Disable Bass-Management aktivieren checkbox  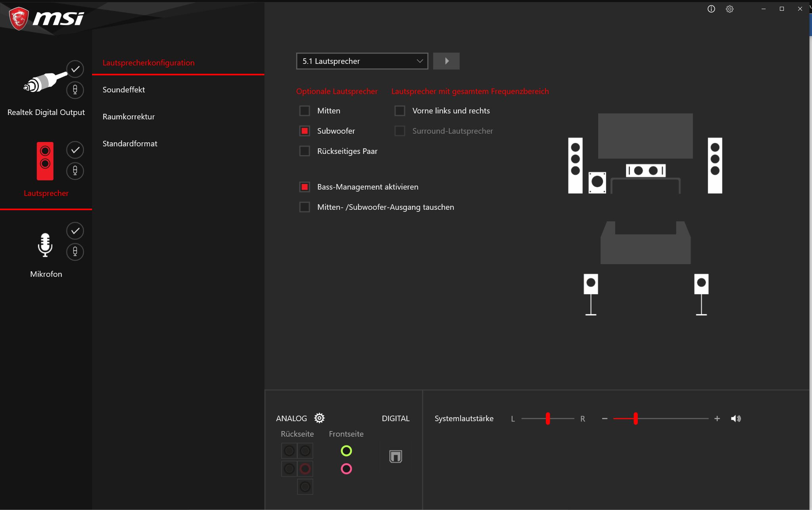[305, 187]
